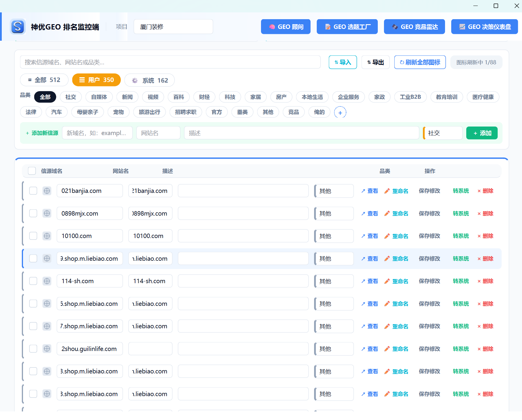Viewport: 522px width, 420px height.
Task: Click pencil rename icon in 021banjia.com row
Action: click(x=387, y=191)
